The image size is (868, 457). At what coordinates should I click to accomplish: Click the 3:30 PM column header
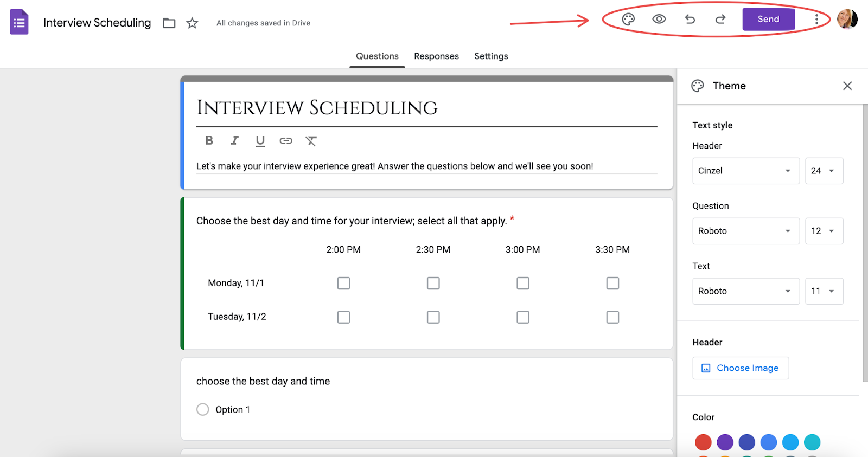[612, 249]
